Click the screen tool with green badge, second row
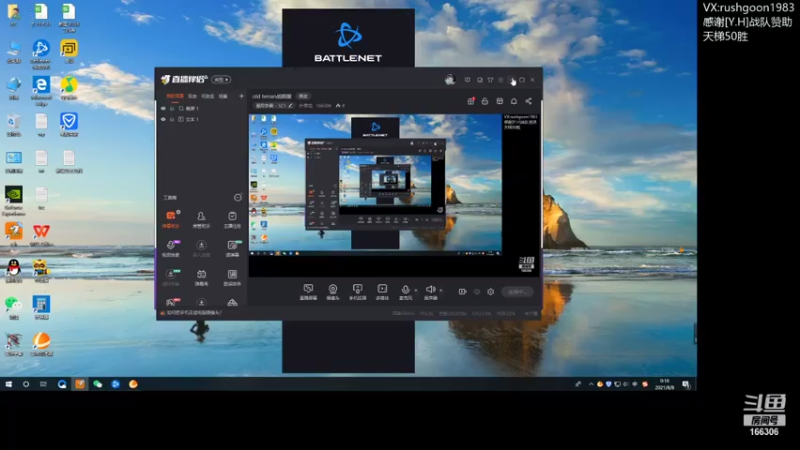 [x=232, y=248]
